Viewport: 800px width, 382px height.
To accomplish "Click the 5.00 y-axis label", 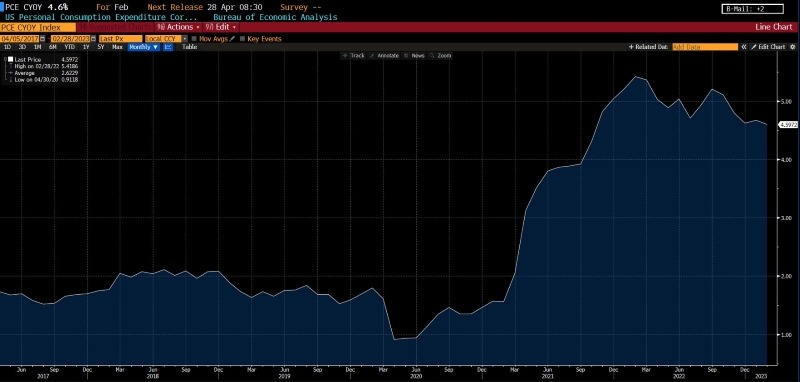I will point(786,101).
